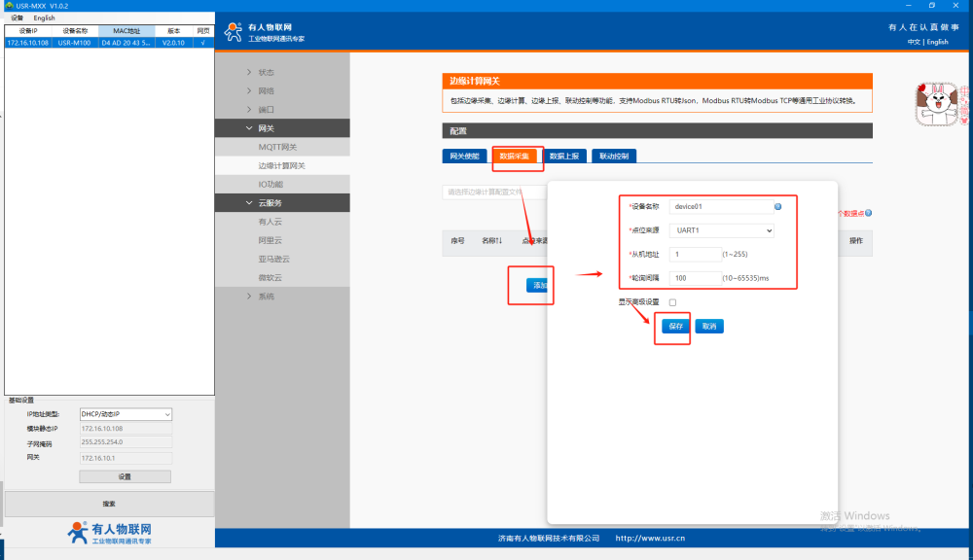Screen dimensions: 973x560
Task: Click the 取消 button in the dialog
Action: 709,327
